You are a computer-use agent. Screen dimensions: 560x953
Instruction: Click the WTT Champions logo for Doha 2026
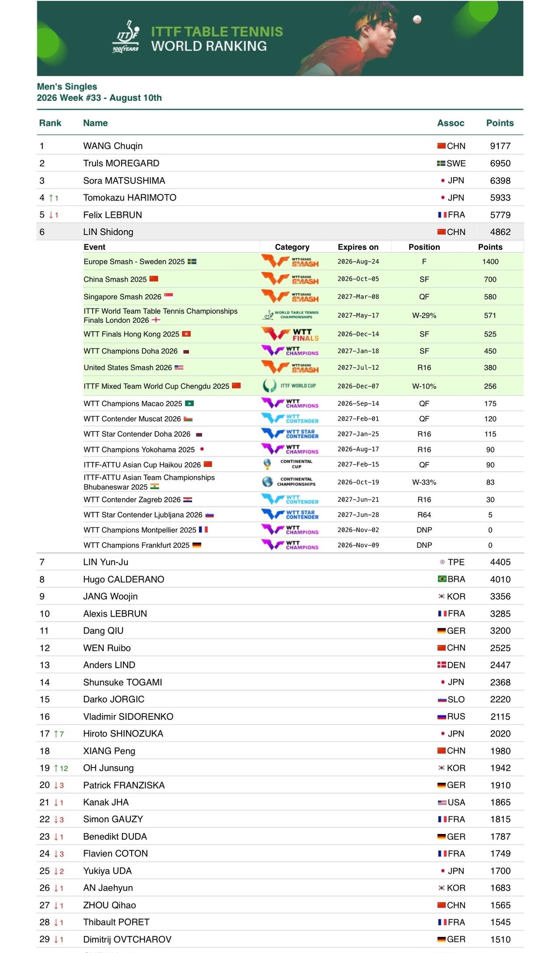290,350
